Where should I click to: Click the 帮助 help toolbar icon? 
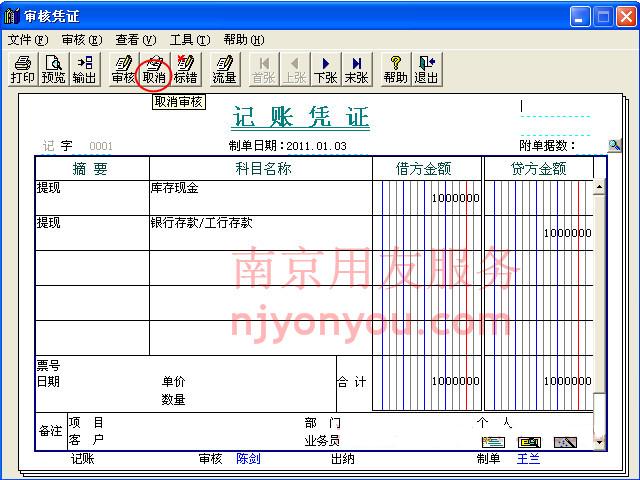coord(395,69)
